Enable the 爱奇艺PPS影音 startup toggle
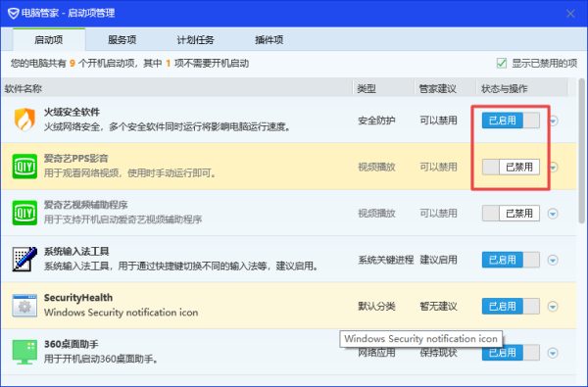This screenshot has width=588, height=387. click(511, 167)
